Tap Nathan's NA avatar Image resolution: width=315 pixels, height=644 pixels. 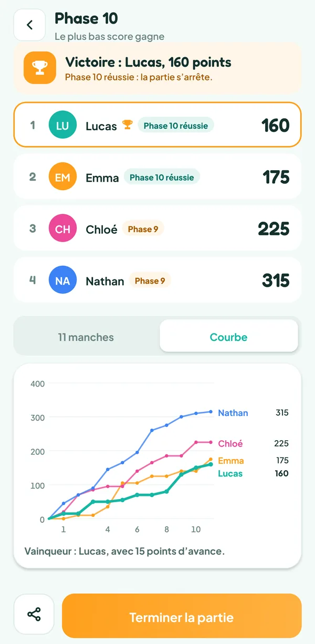click(62, 280)
